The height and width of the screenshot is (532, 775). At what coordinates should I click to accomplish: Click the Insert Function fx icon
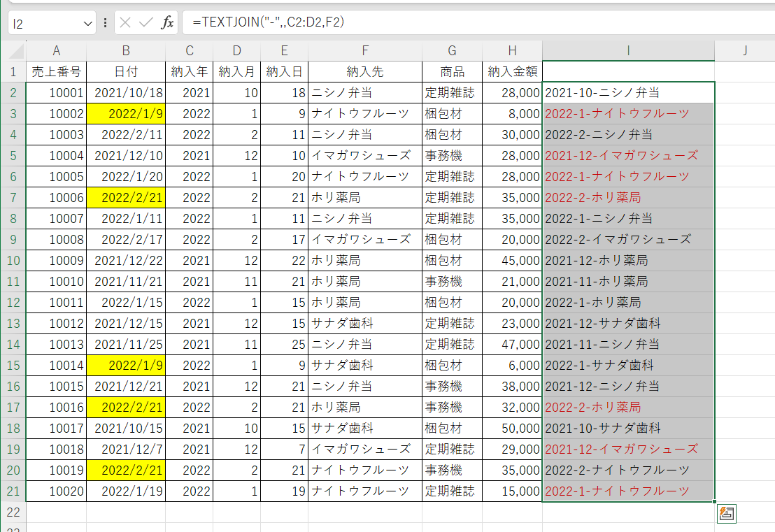[x=168, y=22]
